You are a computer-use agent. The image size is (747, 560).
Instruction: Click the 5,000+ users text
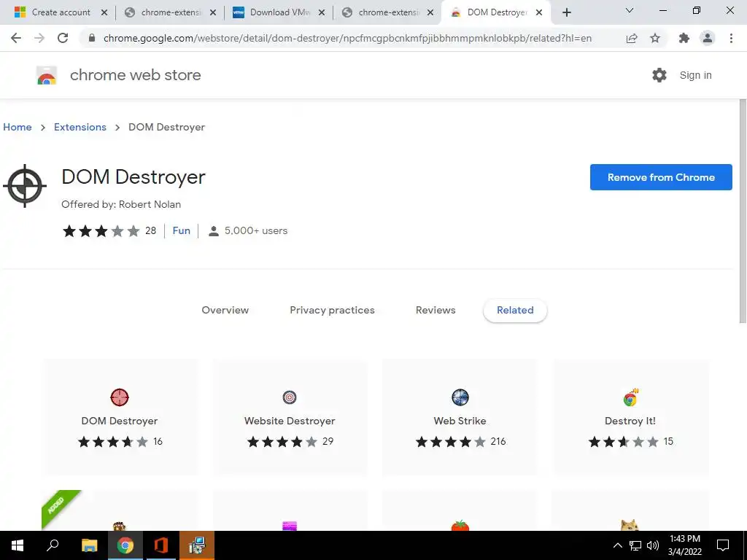256,231
